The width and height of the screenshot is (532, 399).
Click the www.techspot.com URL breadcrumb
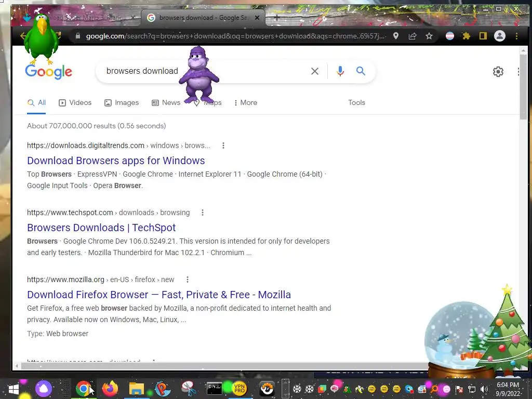109,212
